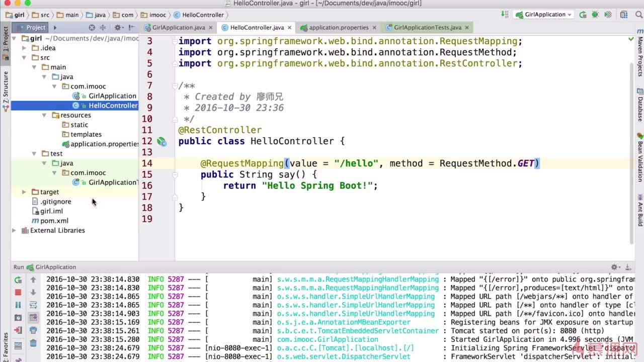Close the HelloController.java tab
644x362 pixels.
click(x=289, y=28)
